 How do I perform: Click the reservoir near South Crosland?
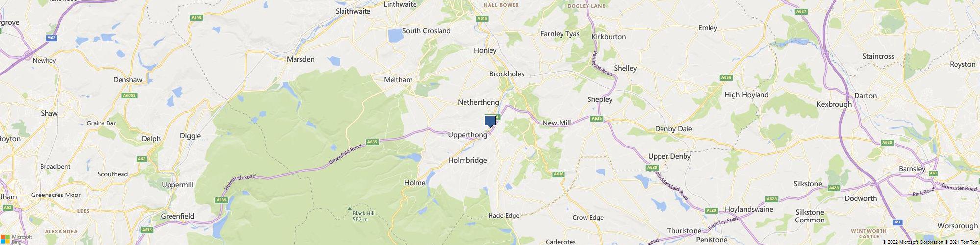(x=393, y=36)
